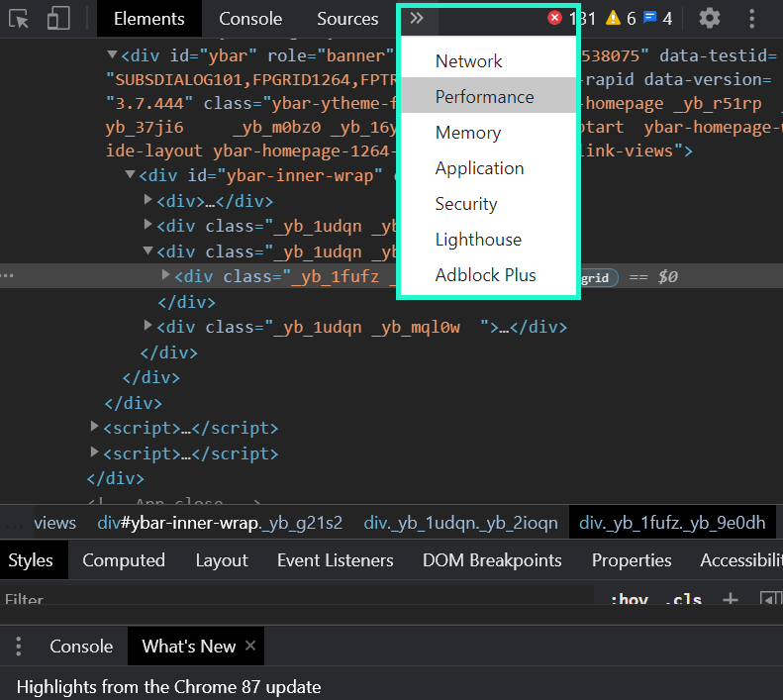
Task: Add a new style rule
Action: click(x=731, y=598)
